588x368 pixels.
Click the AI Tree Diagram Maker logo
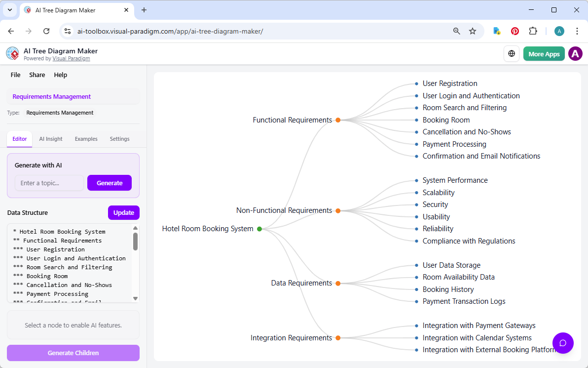[x=12, y=53]
